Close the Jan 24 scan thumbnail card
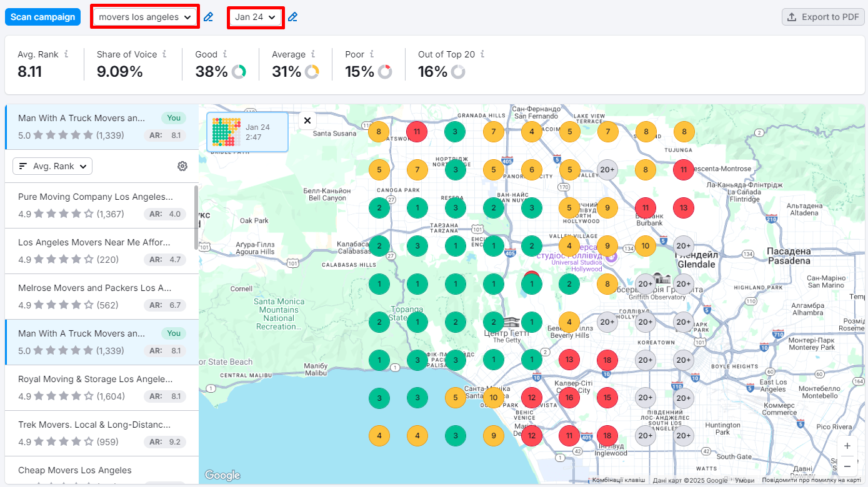 point(307,121)
